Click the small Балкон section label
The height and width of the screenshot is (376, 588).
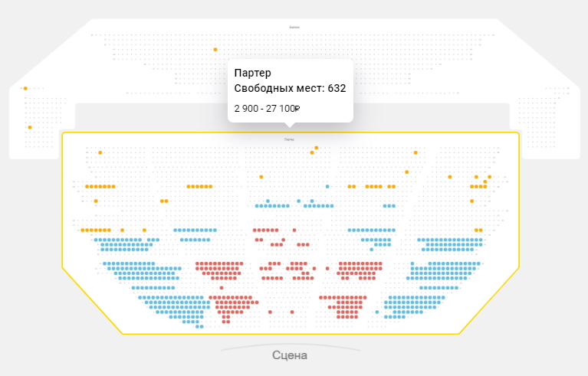pos(294,27)
